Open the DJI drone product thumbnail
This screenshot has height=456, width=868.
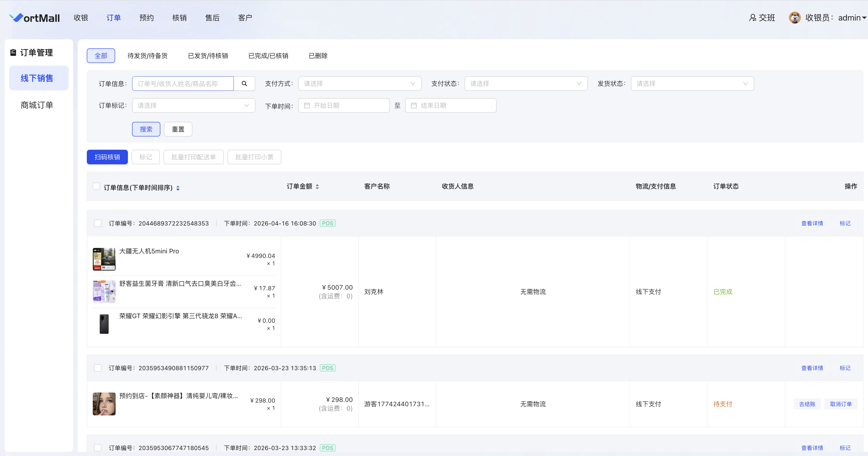pos(104,259)
